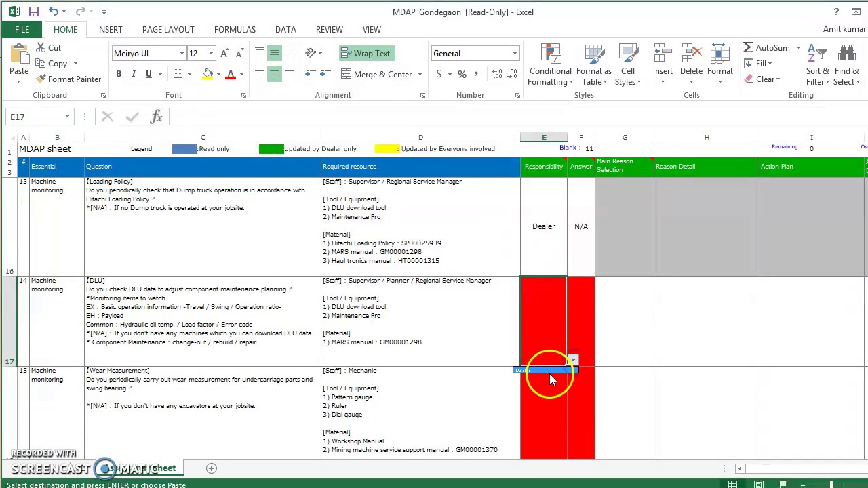Toggle Wrap Text
This screenshot has width=868, height=488.
366,54
